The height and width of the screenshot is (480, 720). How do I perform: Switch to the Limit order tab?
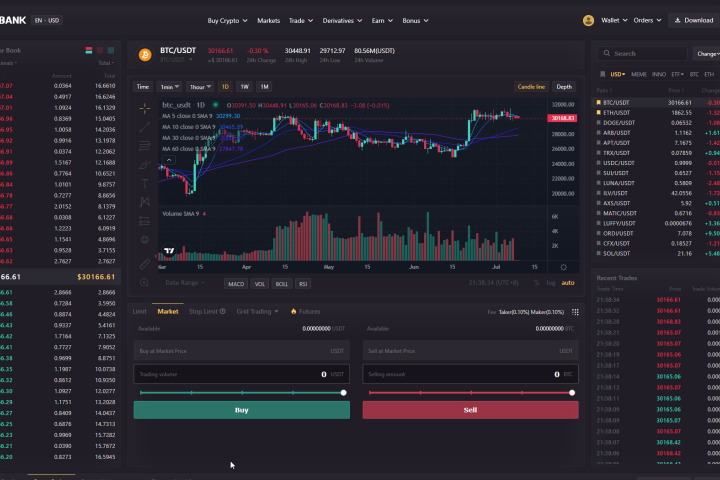tap(140, 311)
